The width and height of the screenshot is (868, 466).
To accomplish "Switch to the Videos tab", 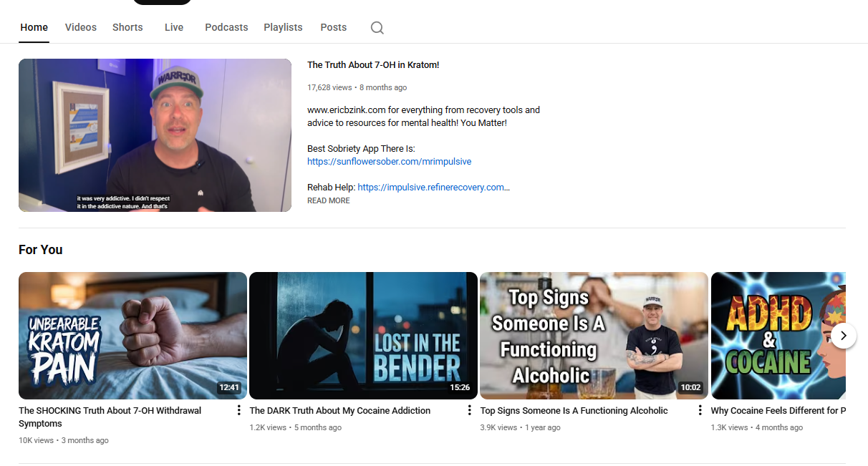I will [x=80, y=27].
